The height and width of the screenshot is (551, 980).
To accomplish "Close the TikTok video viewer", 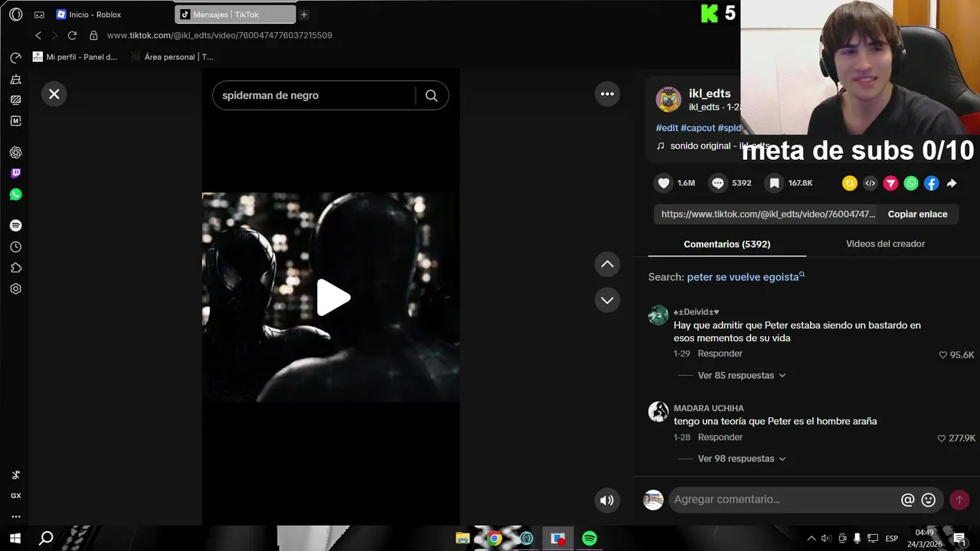I will 54,94.
